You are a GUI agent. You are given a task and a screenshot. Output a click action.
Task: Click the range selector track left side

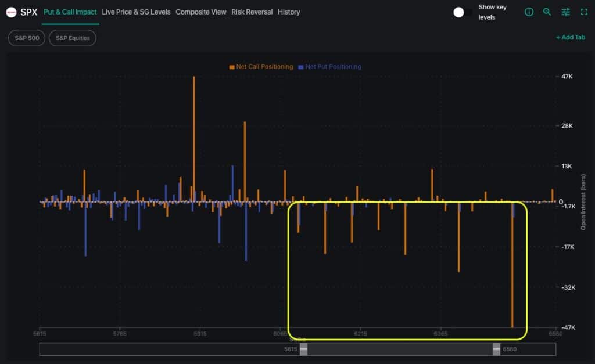pos(169,349)
